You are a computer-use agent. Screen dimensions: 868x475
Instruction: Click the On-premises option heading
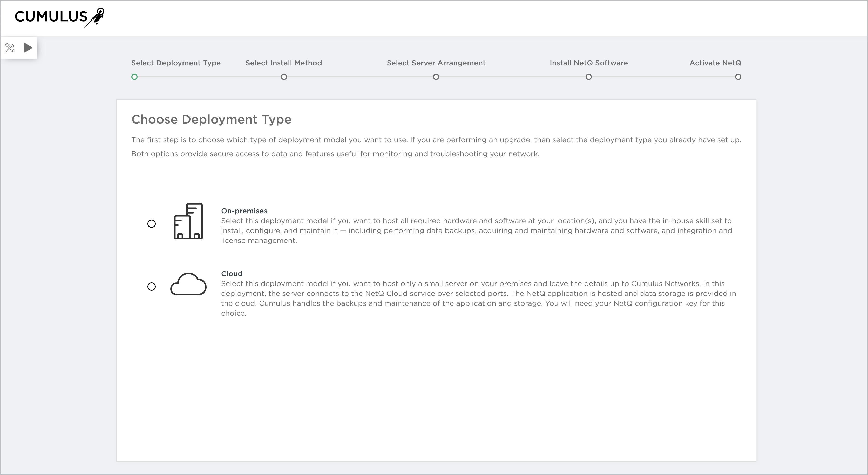point(244,211)
